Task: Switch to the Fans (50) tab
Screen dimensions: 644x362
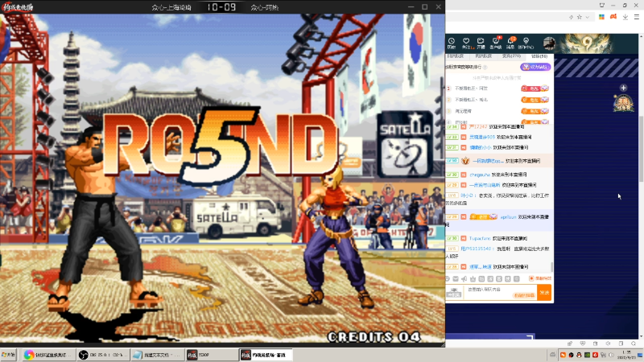Action: 539,56
